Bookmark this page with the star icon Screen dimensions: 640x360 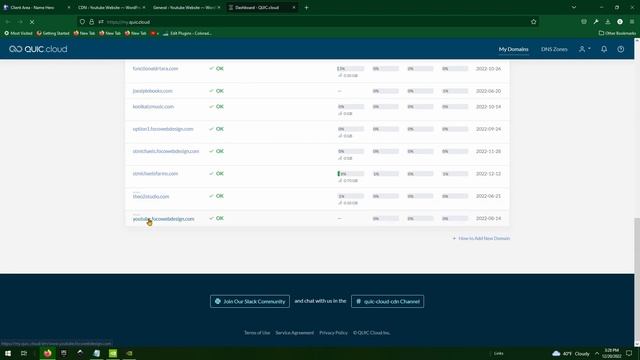tap(533, 22)
